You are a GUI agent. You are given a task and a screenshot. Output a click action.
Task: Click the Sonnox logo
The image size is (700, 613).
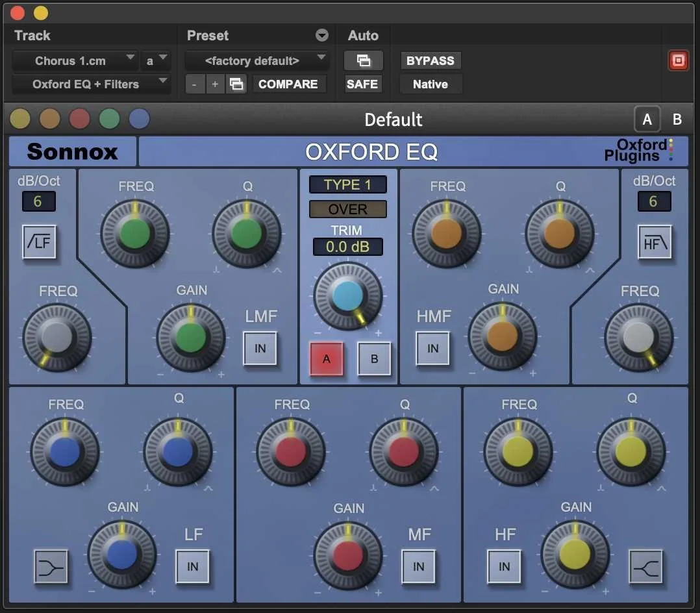(73, 152)
